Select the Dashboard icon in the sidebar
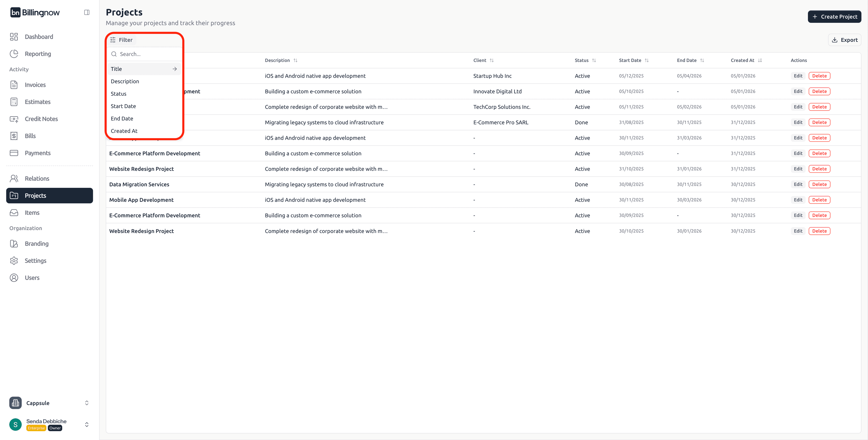Viewport: 868px width, 440px height. pos(14,36)
